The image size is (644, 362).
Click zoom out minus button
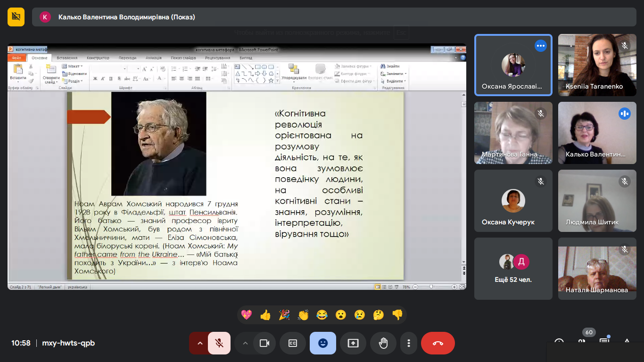point(415,287)
